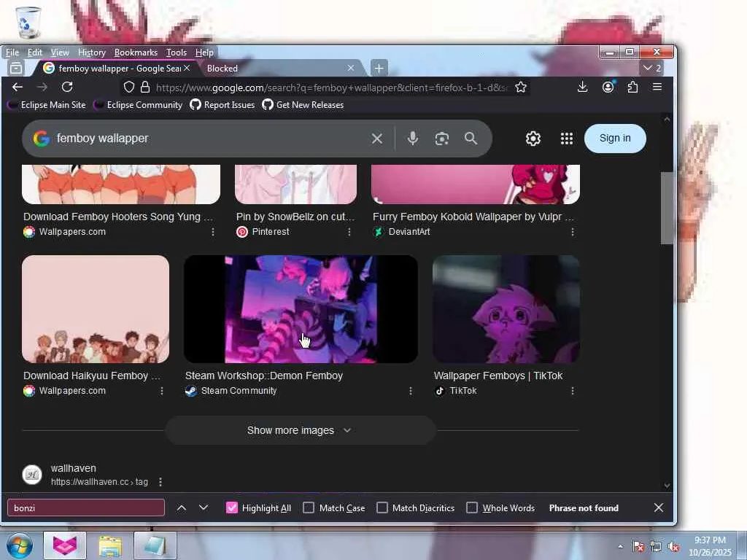Click the page vertical scrollbar thumb
Screen dimensions: 747x560
pyautogui.click(x=667, y=208)
